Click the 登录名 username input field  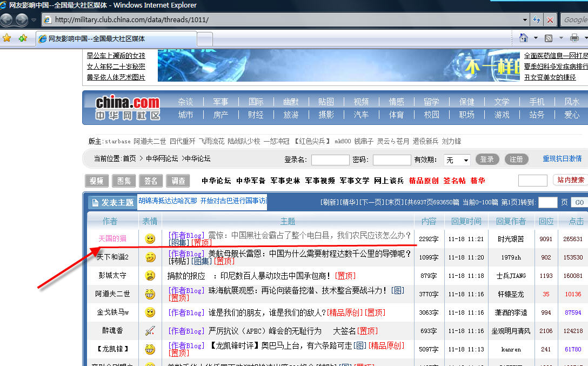pyautogui.click(x=330, y=160)
